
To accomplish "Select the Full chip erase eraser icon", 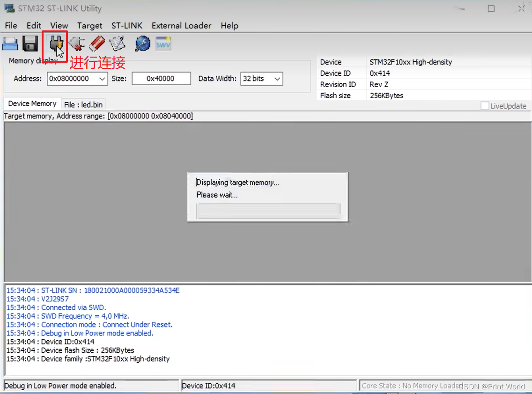I will (97, 44).
